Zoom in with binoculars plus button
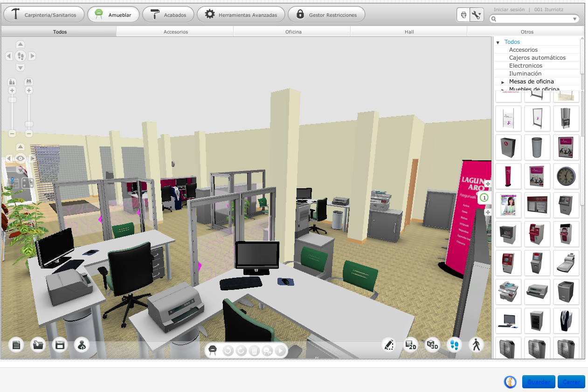The width and height of the screenshot is (588, 392). pyautogui.click(x=29, y=90)
